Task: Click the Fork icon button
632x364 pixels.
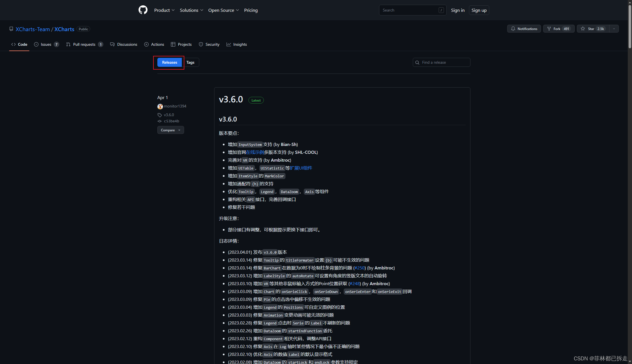Action: [x=549, y=29]
